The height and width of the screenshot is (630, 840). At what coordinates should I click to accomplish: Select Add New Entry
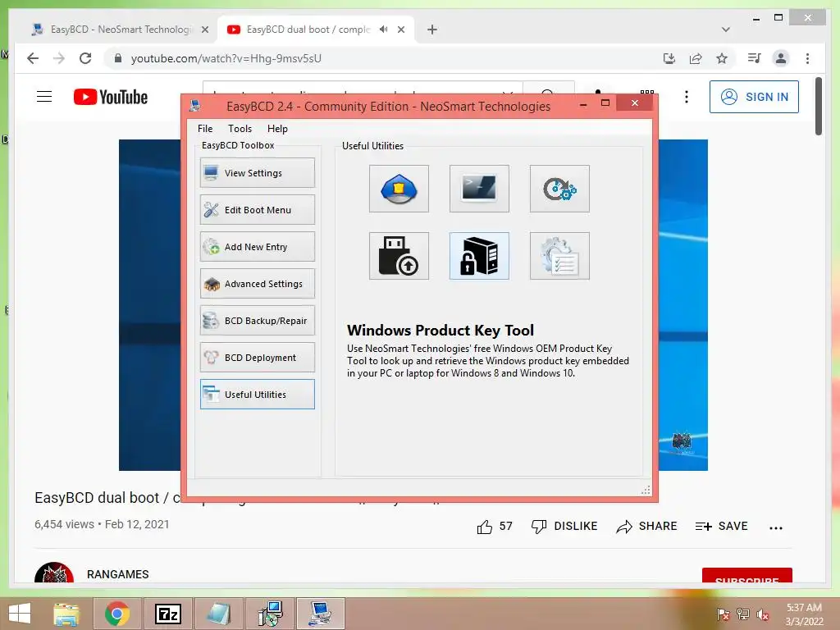point(257,246)
